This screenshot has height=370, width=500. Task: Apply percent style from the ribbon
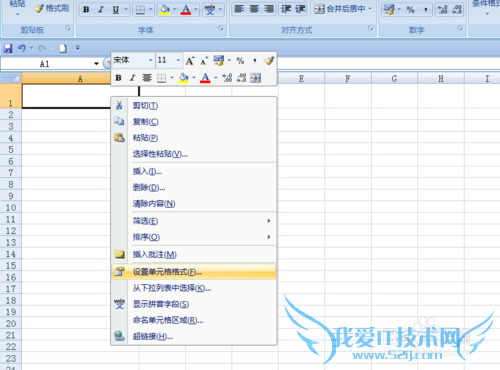[x=410, y=10]
